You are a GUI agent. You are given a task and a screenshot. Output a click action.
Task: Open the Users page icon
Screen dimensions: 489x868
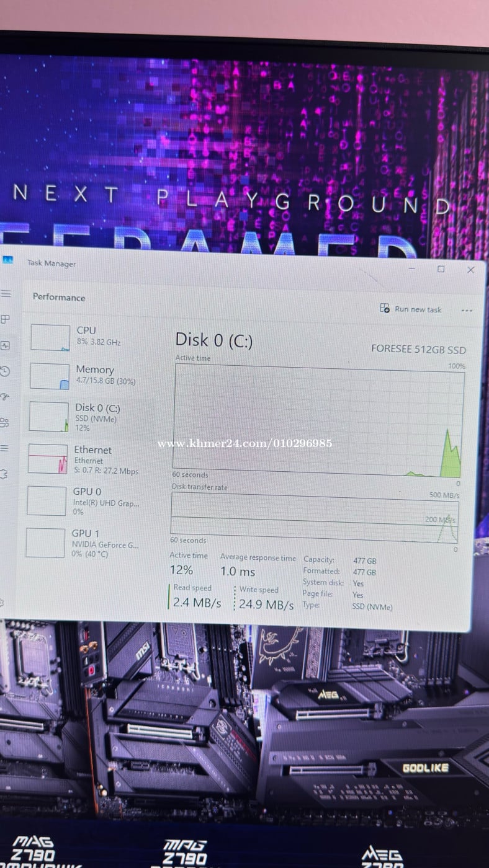pos(4,422)
